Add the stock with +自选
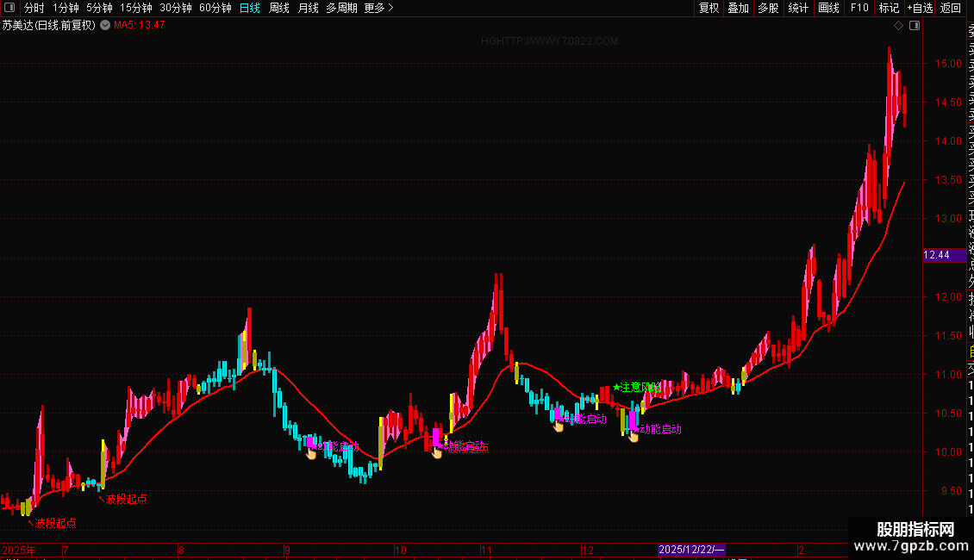 (x=920, y=8)
